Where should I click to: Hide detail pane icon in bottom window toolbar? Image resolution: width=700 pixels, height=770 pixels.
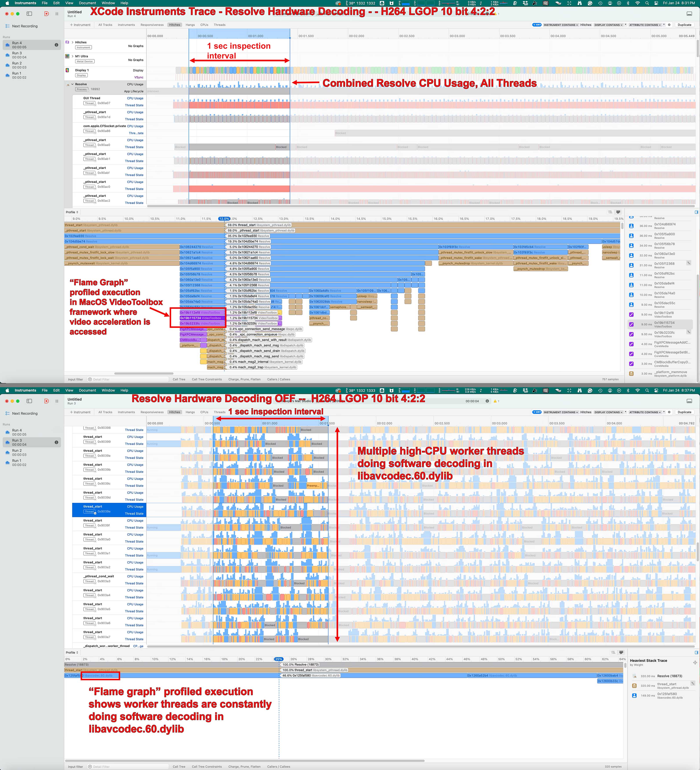(689, 401)
